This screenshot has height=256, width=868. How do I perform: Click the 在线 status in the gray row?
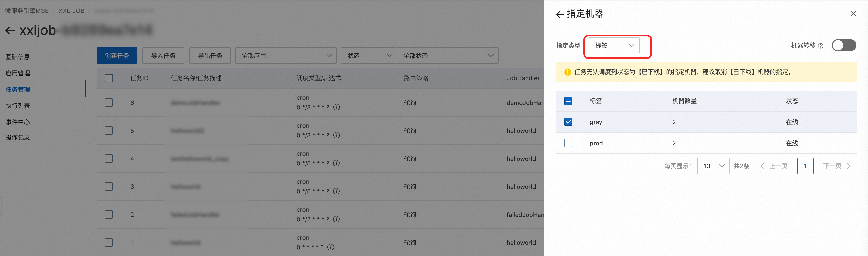(791, 122)
